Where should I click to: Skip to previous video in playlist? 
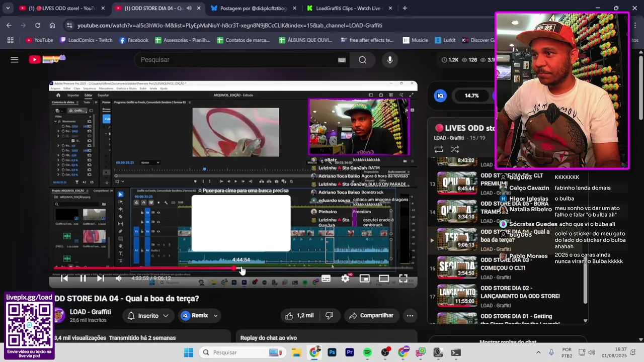click(x=64, y=278)
